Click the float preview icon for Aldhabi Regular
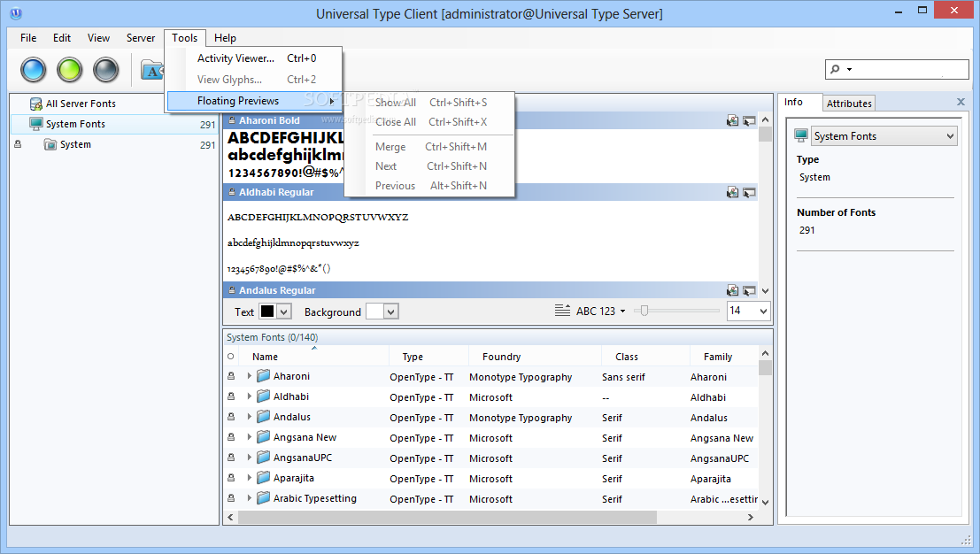Image resolution: width=980 pixels, height=554 pixels. [749, 192]
